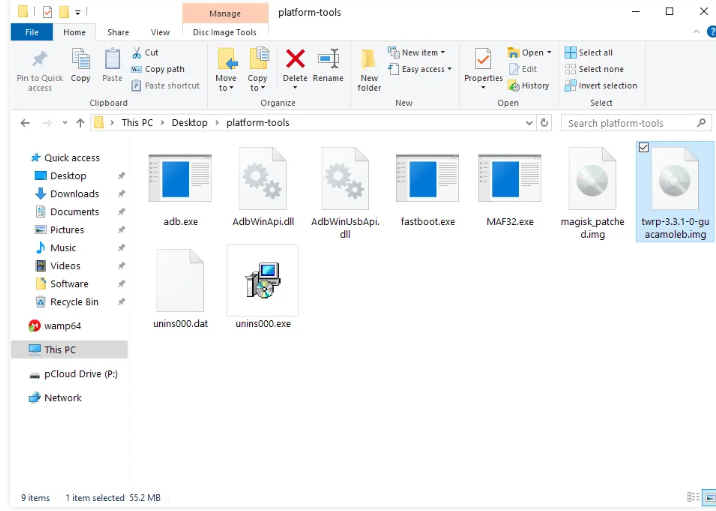This screenshot has height=511, width=716.
Task: Click the Properties quick access toolbar icon
Action: (47, 12)
